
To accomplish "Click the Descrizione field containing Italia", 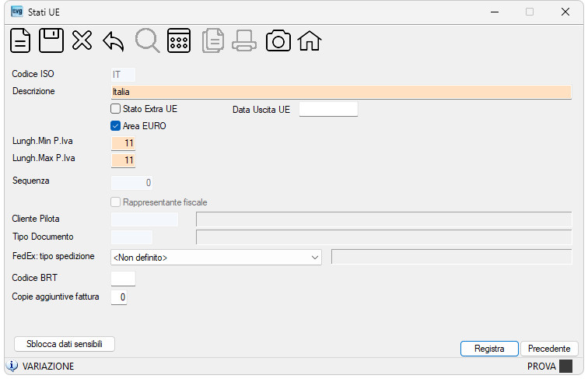I will click(x=341, y=92).
